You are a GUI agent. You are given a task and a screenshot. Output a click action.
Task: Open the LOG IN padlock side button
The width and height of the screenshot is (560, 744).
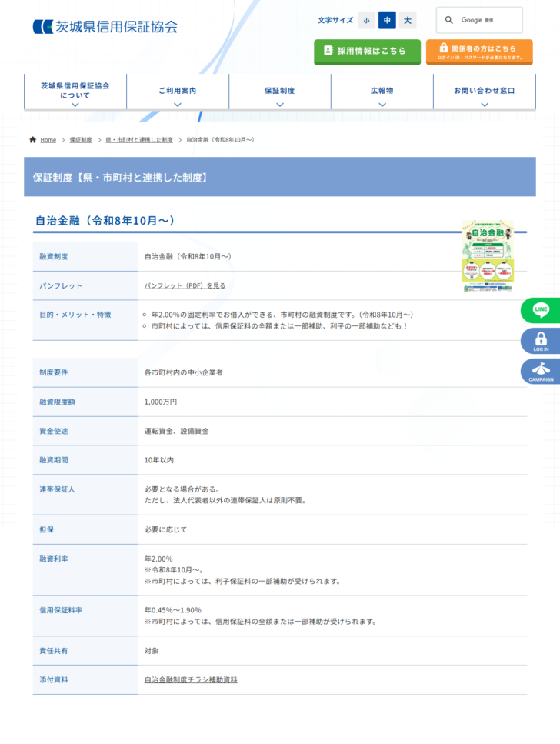point(541,341)
